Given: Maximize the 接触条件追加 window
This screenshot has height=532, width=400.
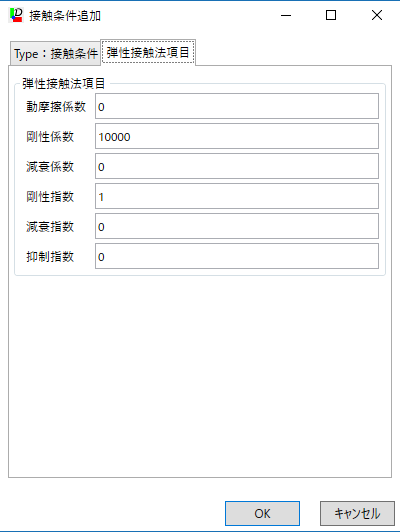Looking at the screenshot, I should point(331,15).
